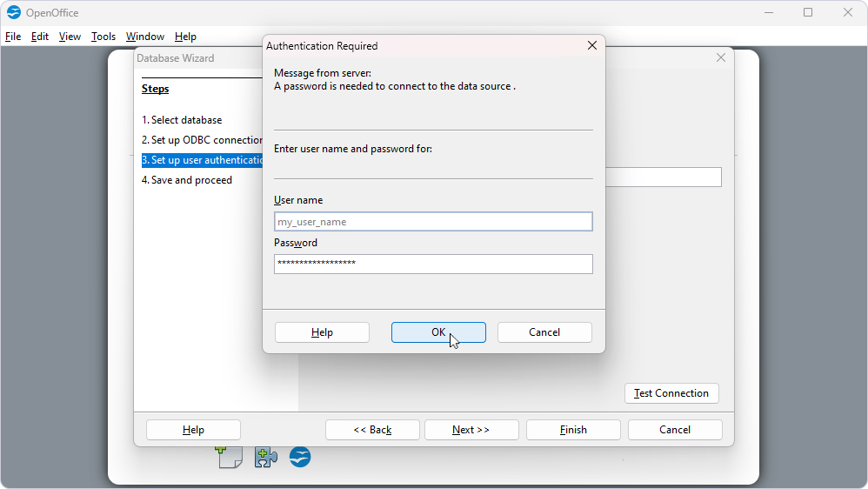This screenshot has width=868, height=489.
Task: Open the File menu
Action: click(x=13, y=37)
